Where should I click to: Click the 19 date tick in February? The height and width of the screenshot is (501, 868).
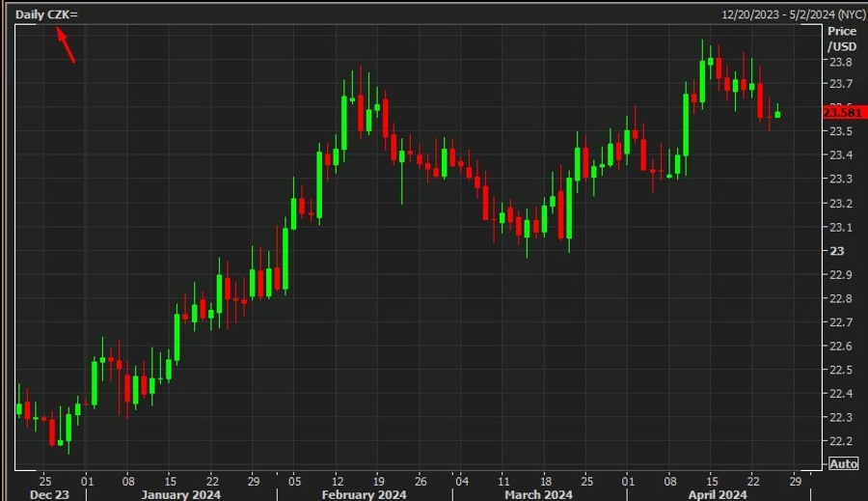point(379,481)
